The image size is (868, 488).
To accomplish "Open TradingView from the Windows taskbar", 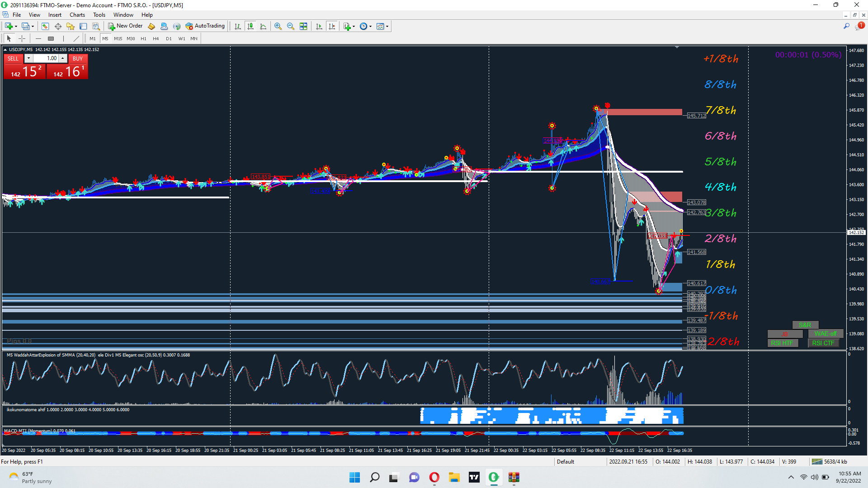I will coord(474,477).
